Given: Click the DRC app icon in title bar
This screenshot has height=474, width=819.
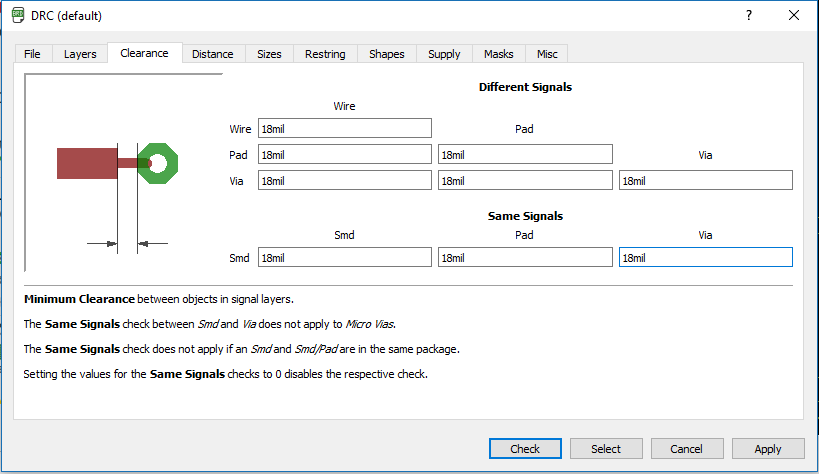Looking at the screenshot, I should pyautogui.click(x=18, y=15).
